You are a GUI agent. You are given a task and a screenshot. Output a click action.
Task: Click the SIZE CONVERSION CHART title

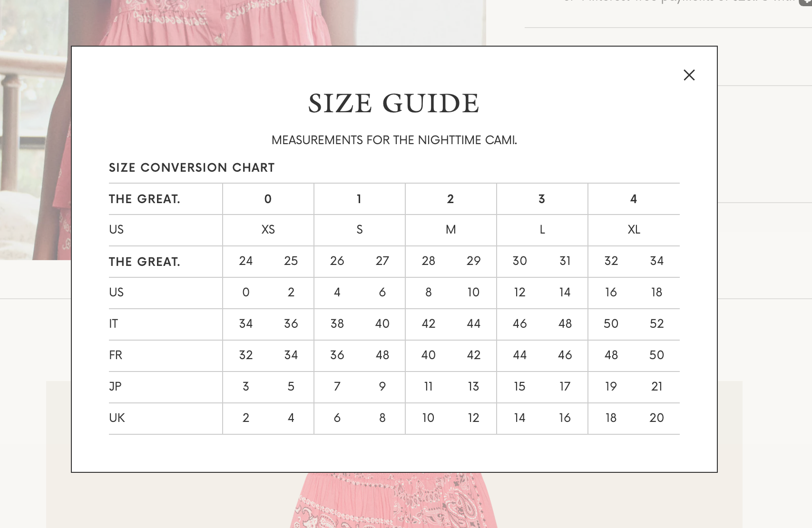pyautogui.click(x=192, y=167)
